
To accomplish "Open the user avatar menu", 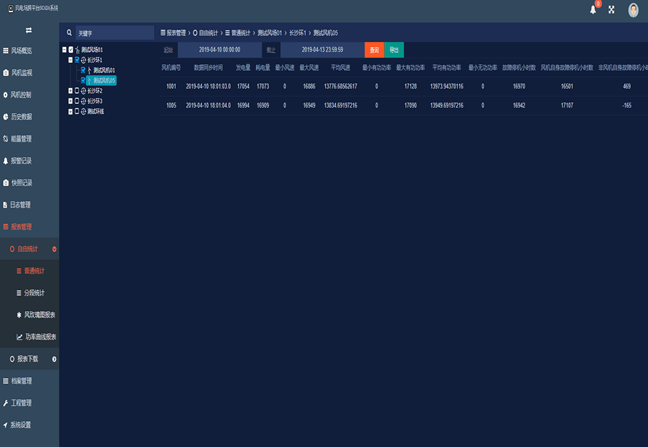I will pos(633,10).
